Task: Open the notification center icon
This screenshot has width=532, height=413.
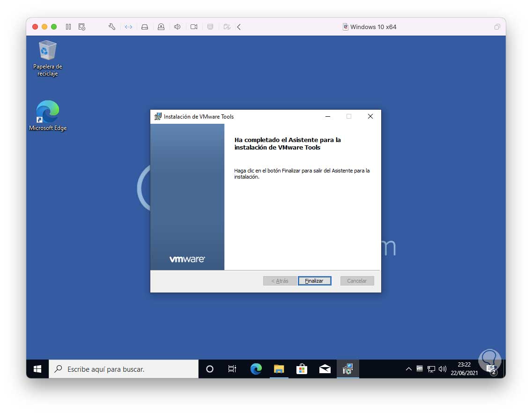Action: (x=491, y=369)
